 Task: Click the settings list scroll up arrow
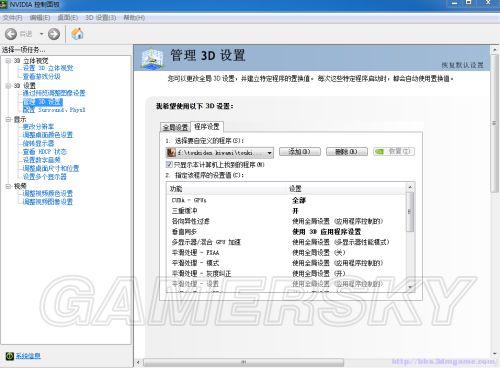pyautogui.click(x=410, y=187)
